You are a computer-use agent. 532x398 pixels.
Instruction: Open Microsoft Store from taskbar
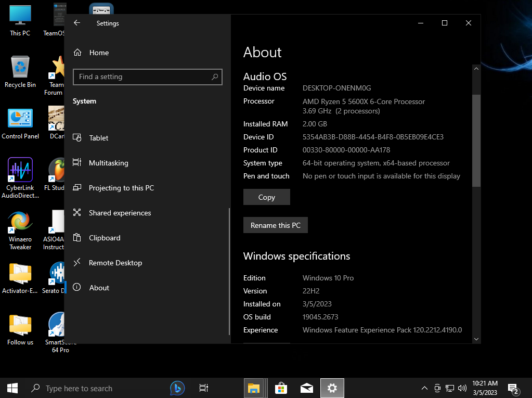pos(281,388)
